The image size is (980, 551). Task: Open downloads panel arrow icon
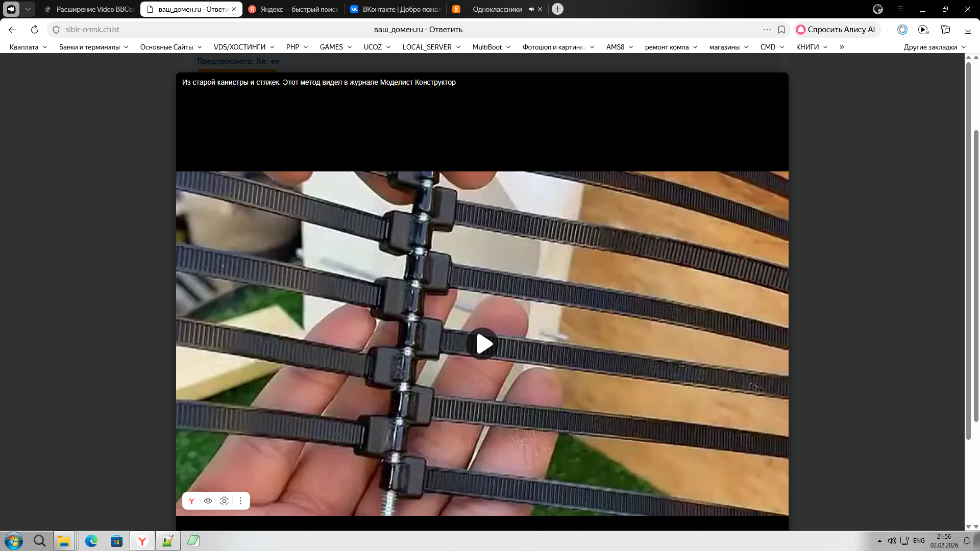point(968,30)
